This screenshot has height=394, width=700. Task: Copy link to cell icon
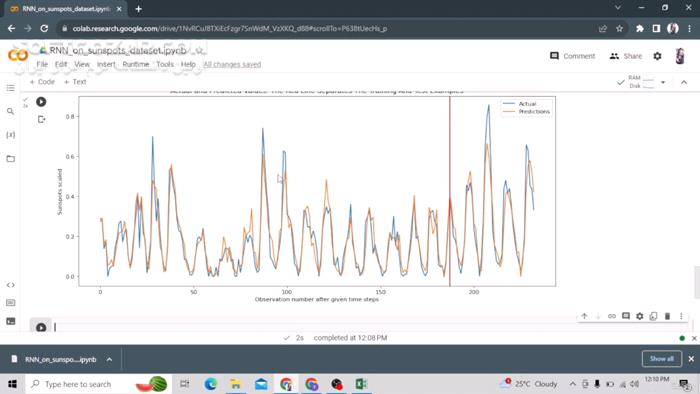click(612, 316)
